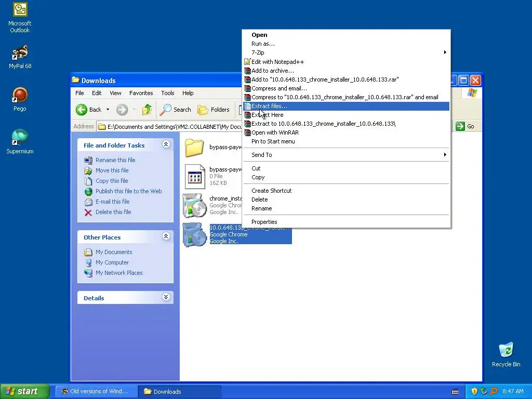Add to 10.0.648.133 installer .rar archive
532x399 pixels.
tap(347, 79)
